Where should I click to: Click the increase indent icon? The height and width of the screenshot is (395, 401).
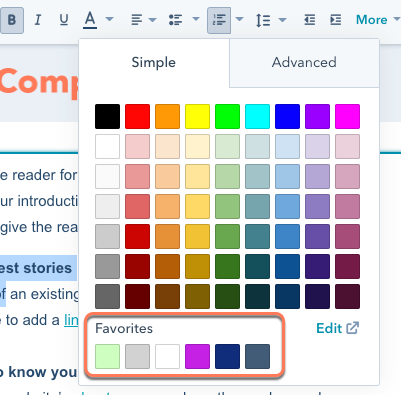[x=335, y=20]
